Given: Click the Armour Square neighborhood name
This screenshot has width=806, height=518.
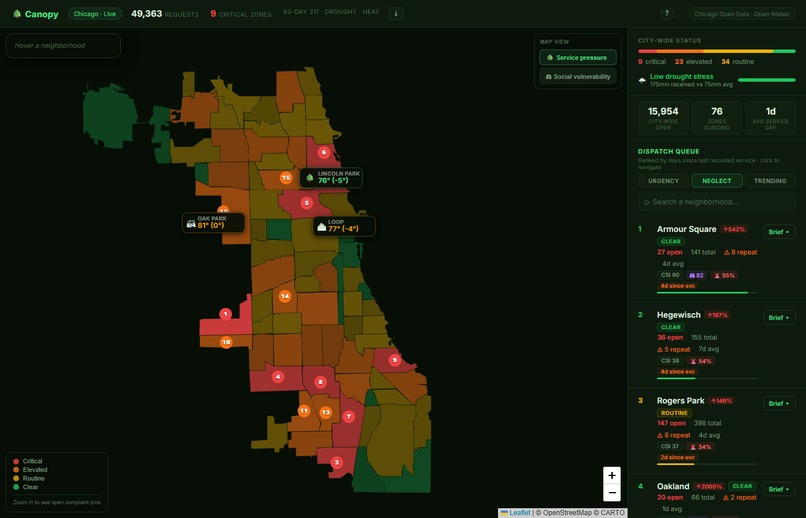Looking at the screenshot, I should pyautogui.click(x=686, y=229).
